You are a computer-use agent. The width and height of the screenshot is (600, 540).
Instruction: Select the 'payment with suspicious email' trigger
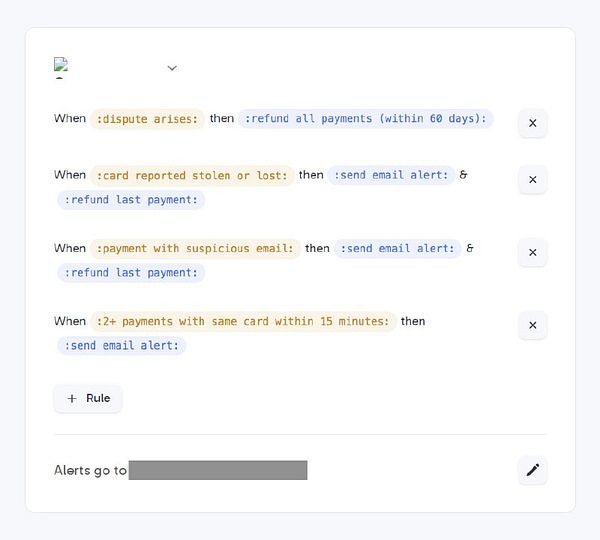click(195, 248)
